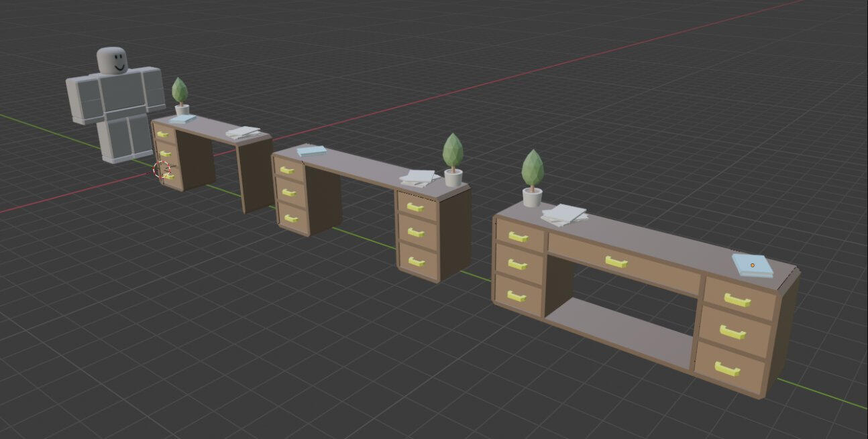Select the blue book on the middle desk

[x=311, y=151]
